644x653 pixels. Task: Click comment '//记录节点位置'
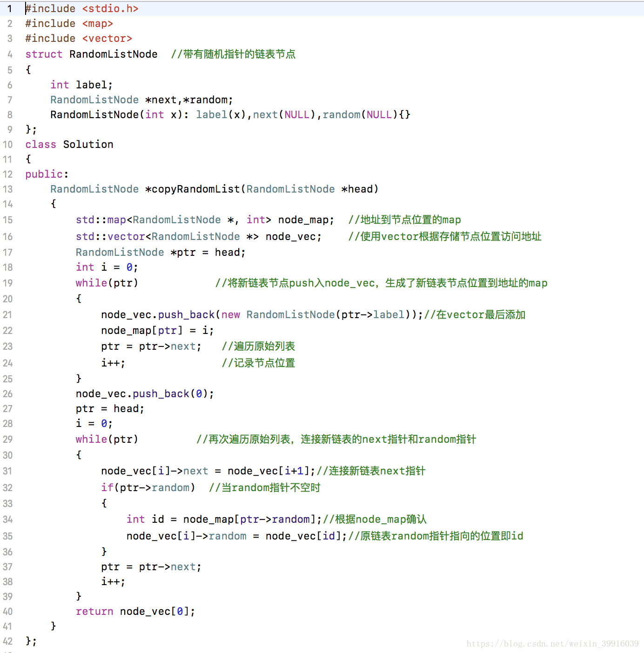click(258, 363)
